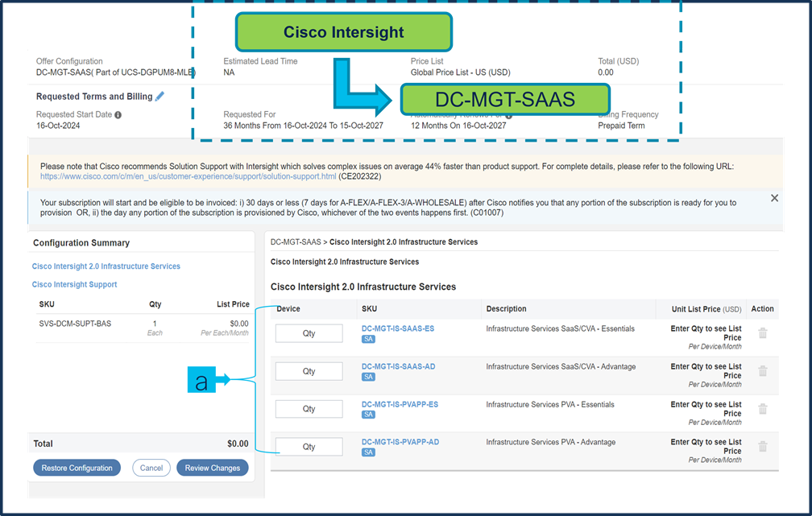Click the Global Price List - US (USD) value
812x516 pixels.
pos(461,72)
